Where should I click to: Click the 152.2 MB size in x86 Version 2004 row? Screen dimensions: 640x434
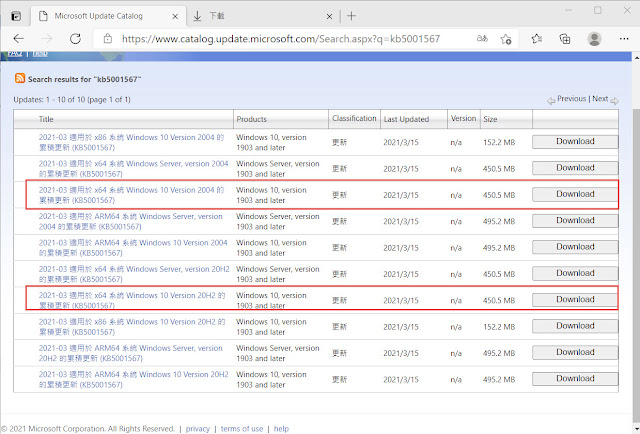pos(499,142)
